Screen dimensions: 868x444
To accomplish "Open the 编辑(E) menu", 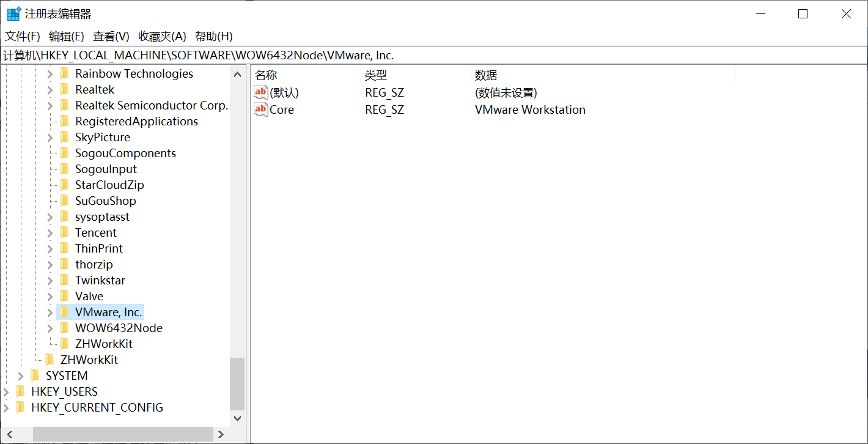I will coord(67,37).
